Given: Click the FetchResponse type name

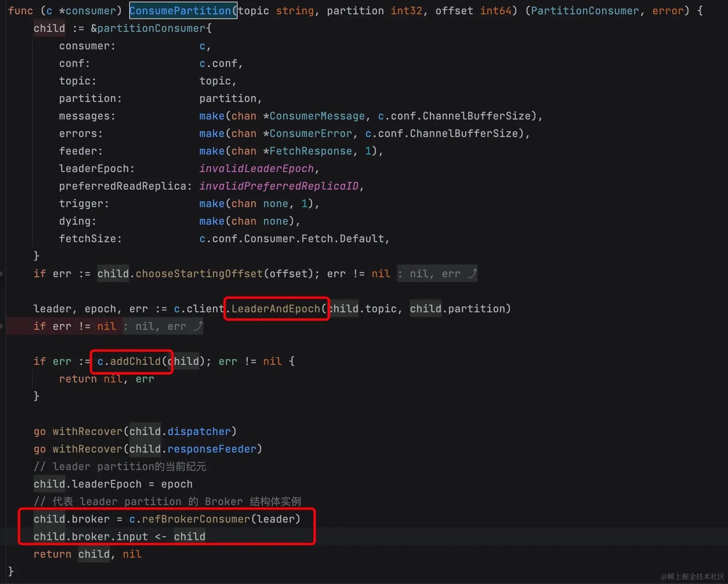Looking at the screenshot, I should [x=311, y=151].
